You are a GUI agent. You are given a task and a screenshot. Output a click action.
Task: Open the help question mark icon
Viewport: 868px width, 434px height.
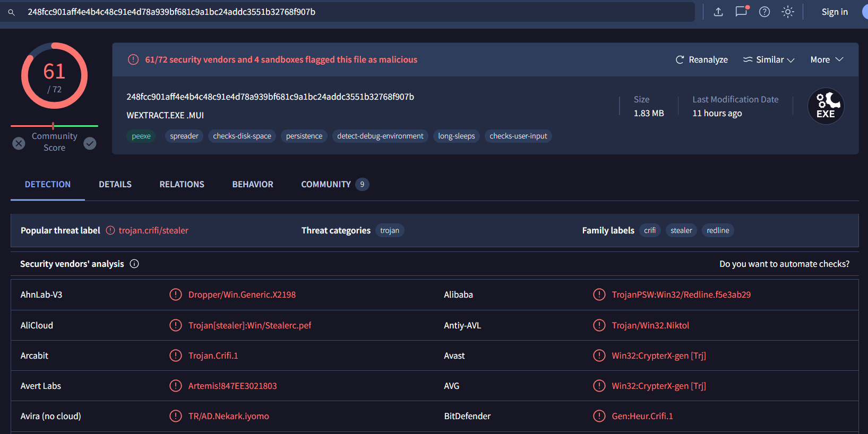click(x=764, y=12)
